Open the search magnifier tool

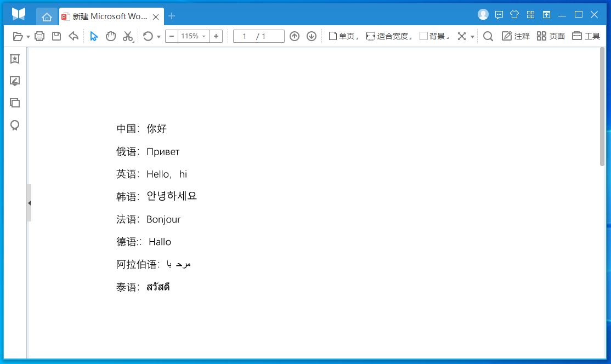[488, 36]
